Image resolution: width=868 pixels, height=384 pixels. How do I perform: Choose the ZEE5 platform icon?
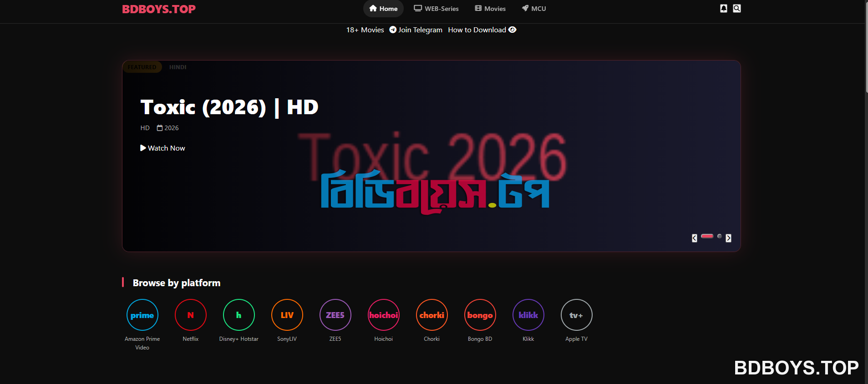coord(335,315)
